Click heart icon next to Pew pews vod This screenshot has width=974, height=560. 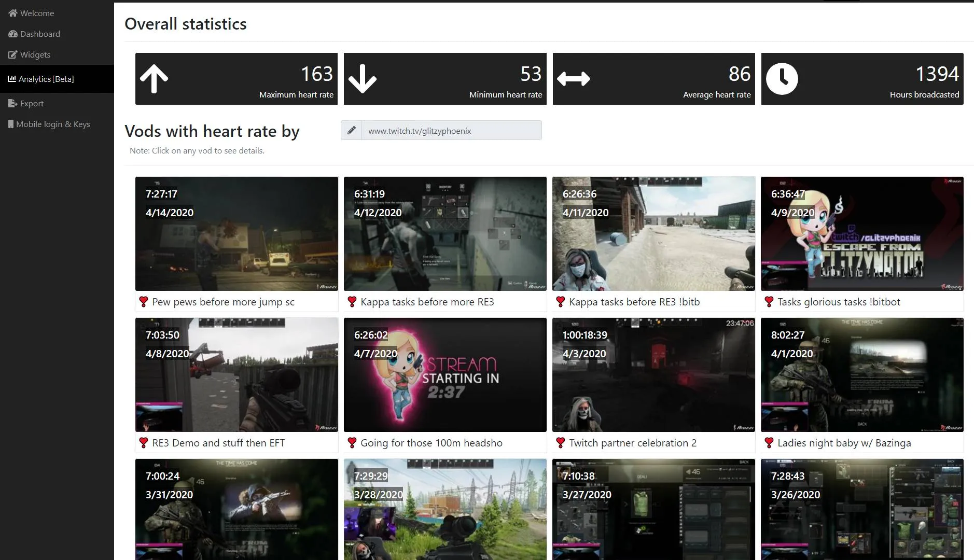click(x=144, y=301)
